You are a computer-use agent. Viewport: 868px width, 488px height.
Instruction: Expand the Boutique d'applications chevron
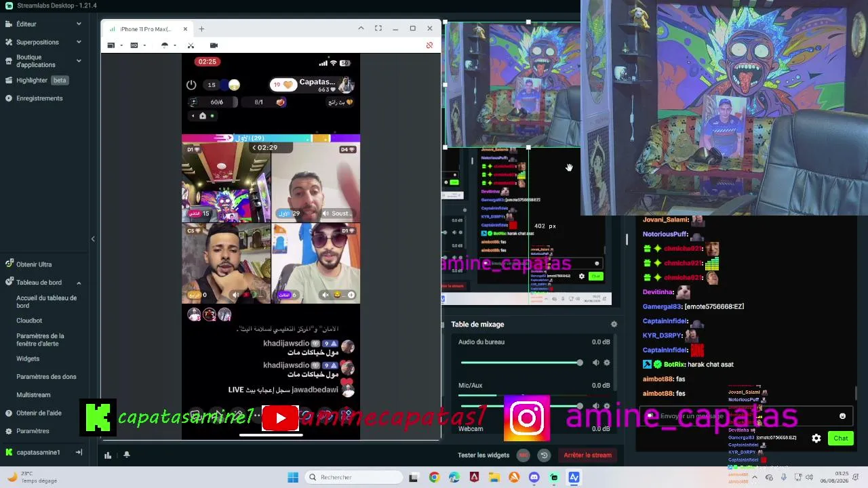click(x=79, y=61)
